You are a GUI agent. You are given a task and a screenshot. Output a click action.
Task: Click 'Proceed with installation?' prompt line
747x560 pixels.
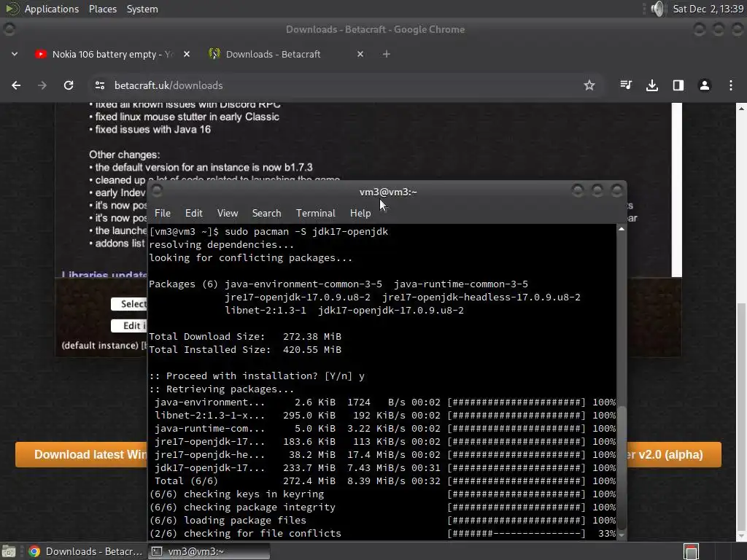257,376
